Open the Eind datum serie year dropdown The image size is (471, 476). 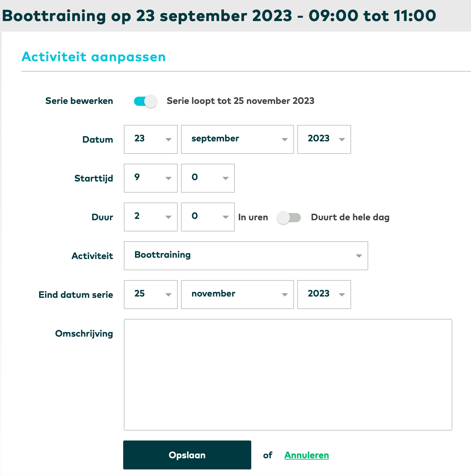tap(324, 295)
